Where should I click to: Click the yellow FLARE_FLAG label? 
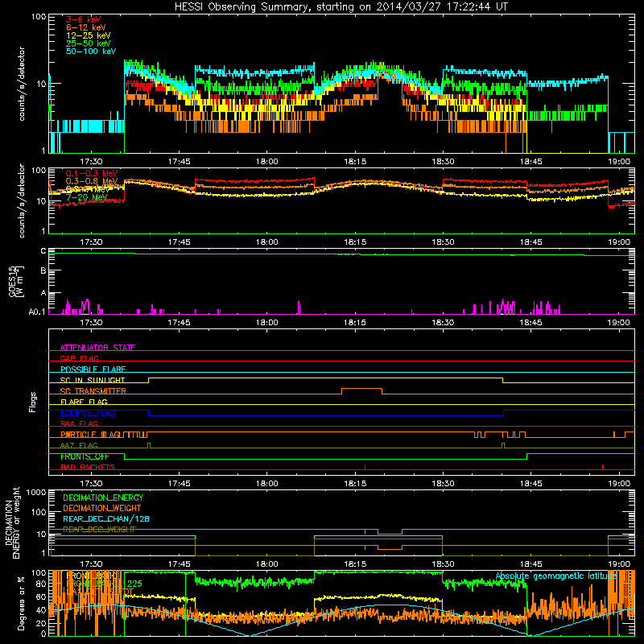[84, 402]
